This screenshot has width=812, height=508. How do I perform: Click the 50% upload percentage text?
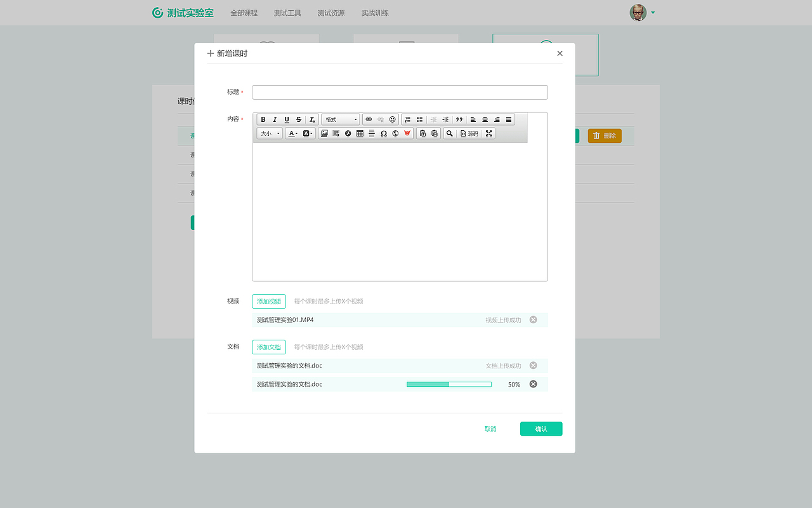click(x=514, y=385)
